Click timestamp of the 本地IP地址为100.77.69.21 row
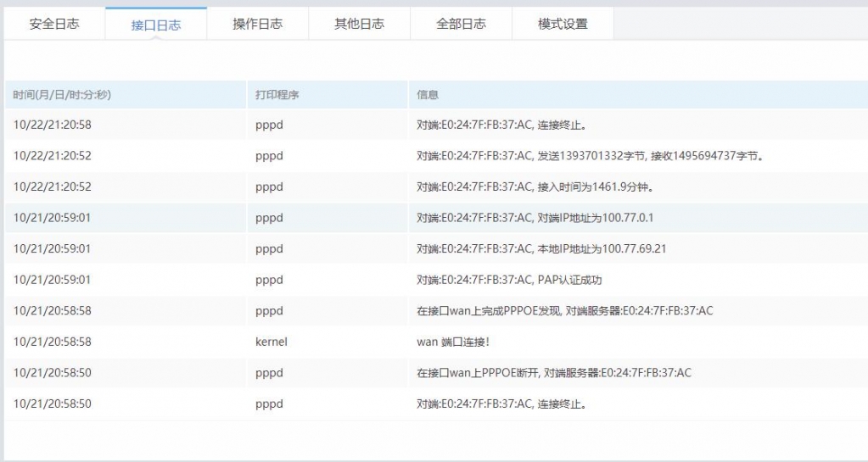 (52, 248)
